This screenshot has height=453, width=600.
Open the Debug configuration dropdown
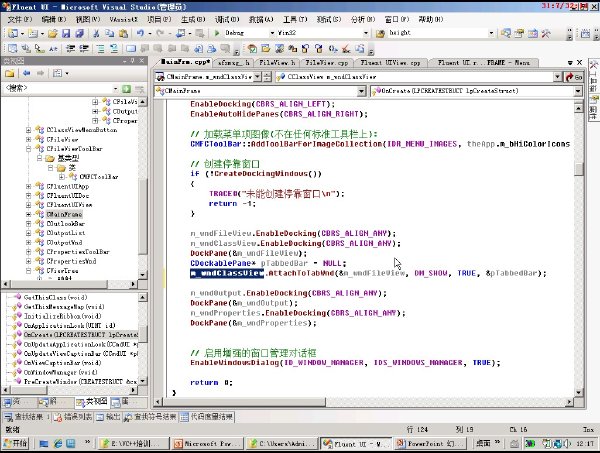(x=272, y=33)
